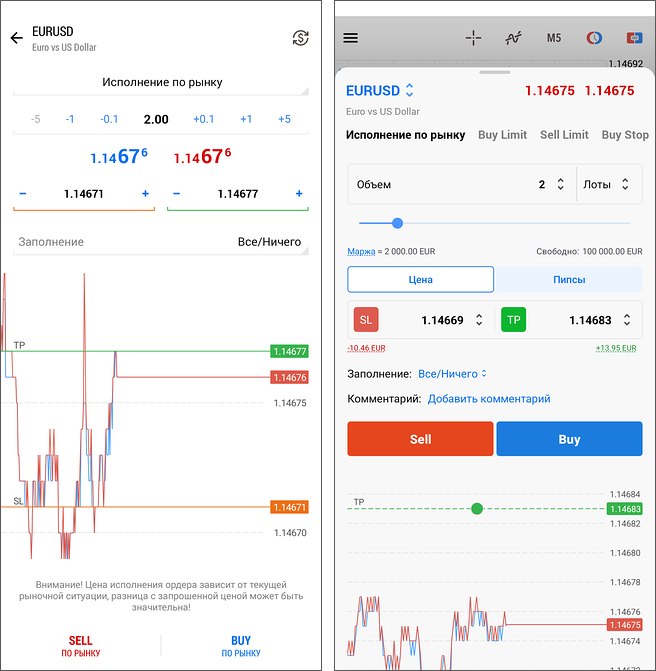This screenshot has height=671, width=656.
Task: Select the green TP level label 1.14677 on chart
Action: (x=289, y=351)
